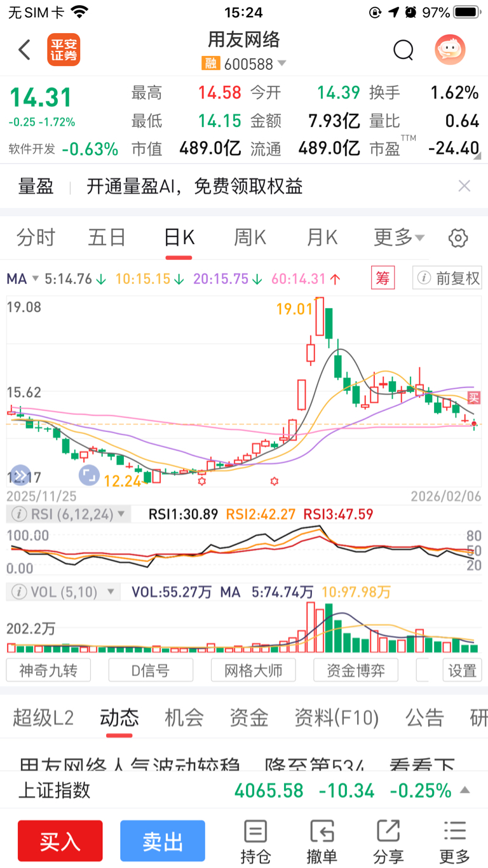The width and height of the screenshot is (488, 868).
Task: Tap the alarm clock status icon
Action: [x=410, y=12]
